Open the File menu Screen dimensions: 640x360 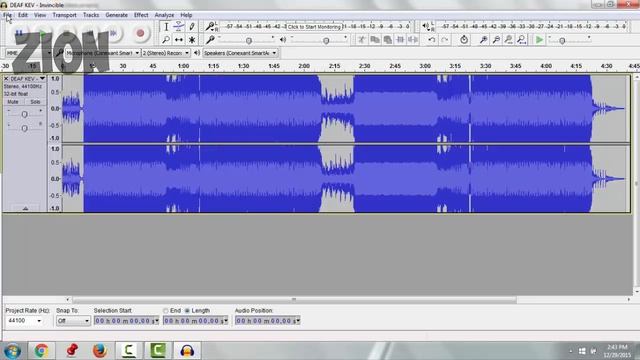click(7, 15)
